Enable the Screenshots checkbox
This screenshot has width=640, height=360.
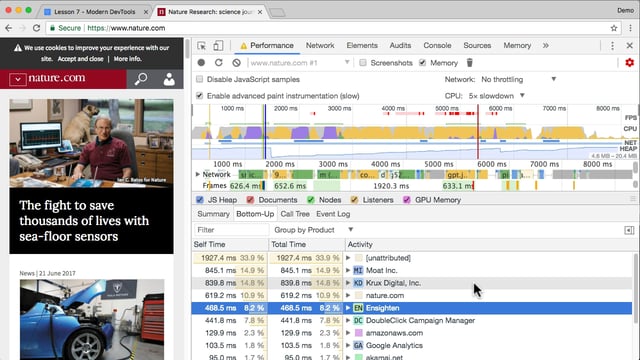(363, 63)
